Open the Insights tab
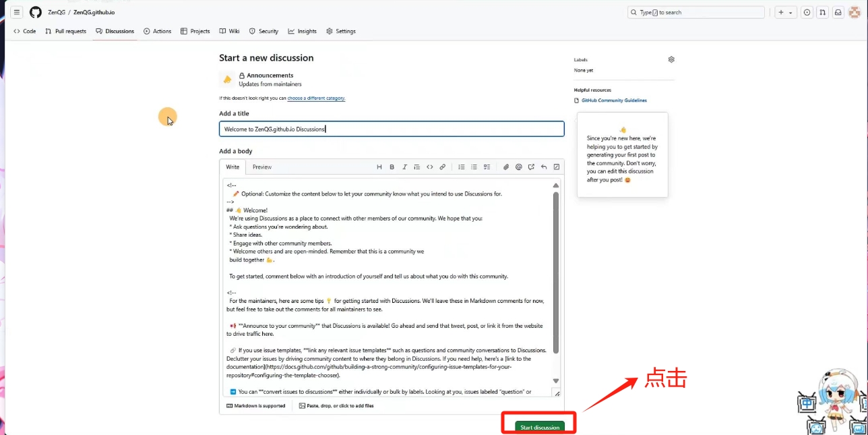 pyautogui.click(x=303, y=31)
